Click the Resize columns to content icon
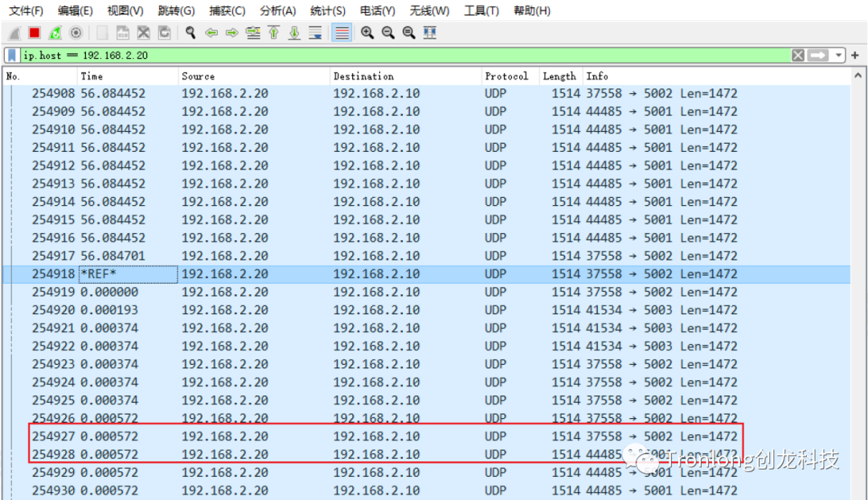The image size is (868, 500). pyautogui.click(x=429, y=33)
